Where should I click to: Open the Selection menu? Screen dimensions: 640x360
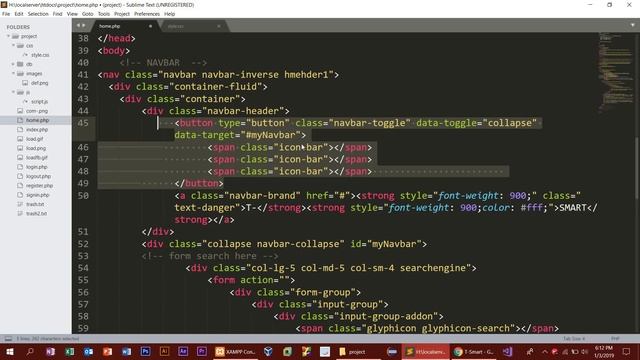(x=38, y=14)
